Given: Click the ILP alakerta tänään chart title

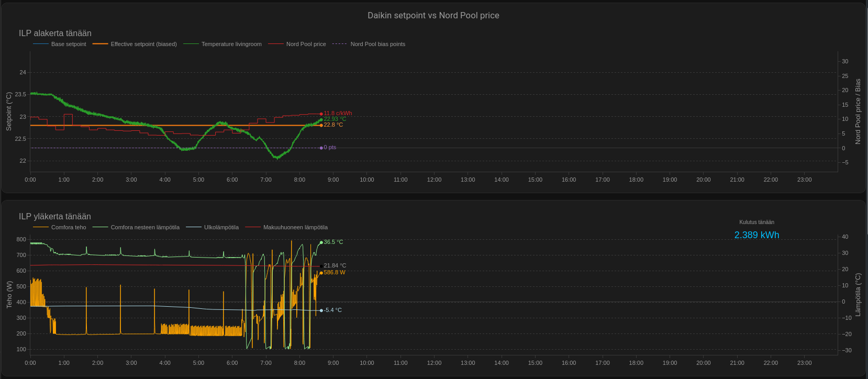Looking at the screenshot, I should 55,33.
